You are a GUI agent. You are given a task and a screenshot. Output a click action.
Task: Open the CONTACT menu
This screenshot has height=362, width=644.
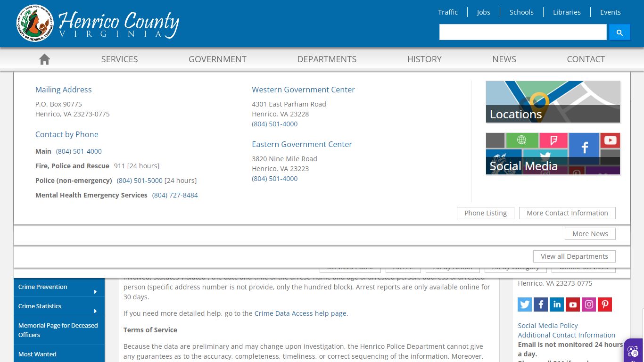click(x=586, y=59)
